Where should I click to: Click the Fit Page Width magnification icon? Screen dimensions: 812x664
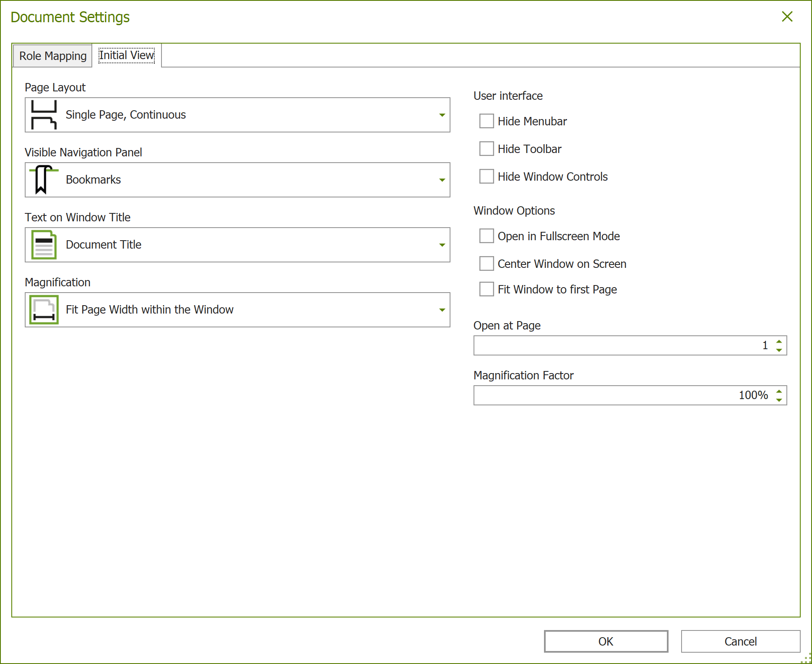43,309
